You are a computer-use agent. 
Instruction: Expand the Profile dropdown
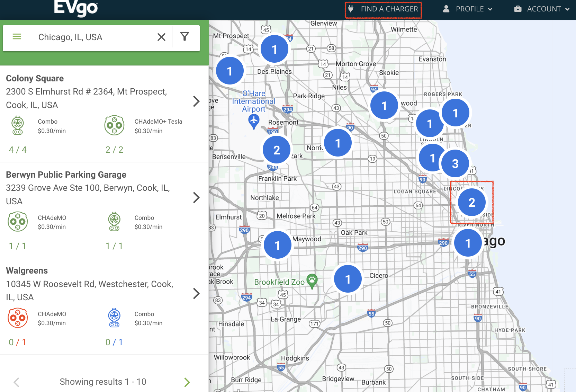[468, 9]
